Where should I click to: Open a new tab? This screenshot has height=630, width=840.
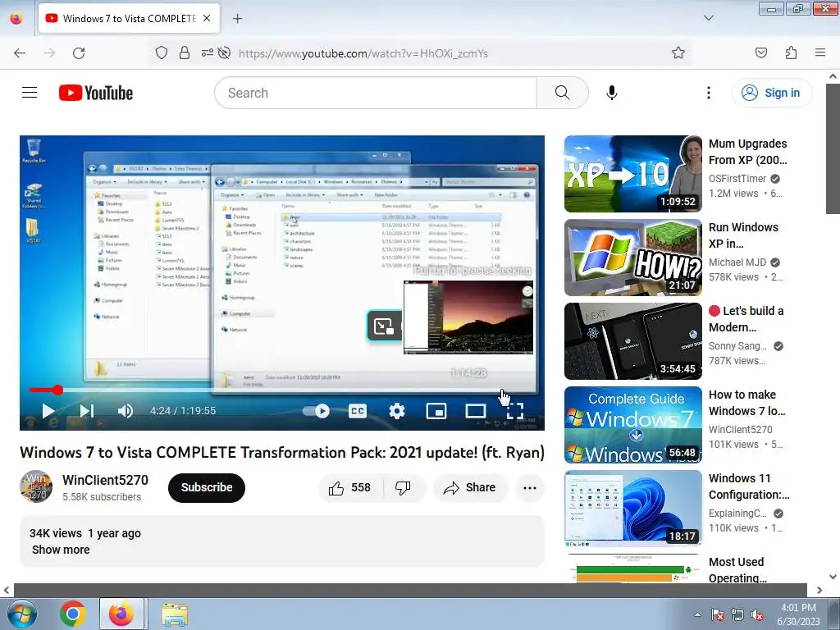[x=237, y=19]
